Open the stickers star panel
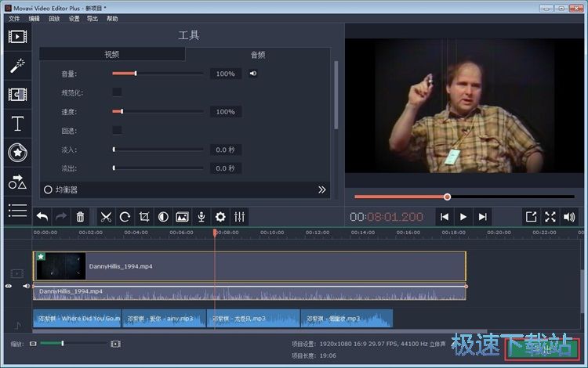 pos(17,153)
